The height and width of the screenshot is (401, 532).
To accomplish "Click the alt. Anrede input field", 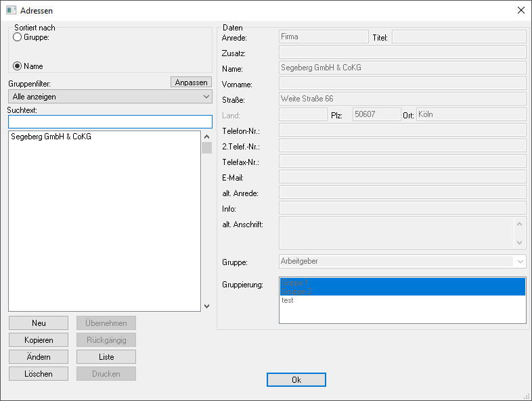I will pyautogui.click(x=403, y=193).
